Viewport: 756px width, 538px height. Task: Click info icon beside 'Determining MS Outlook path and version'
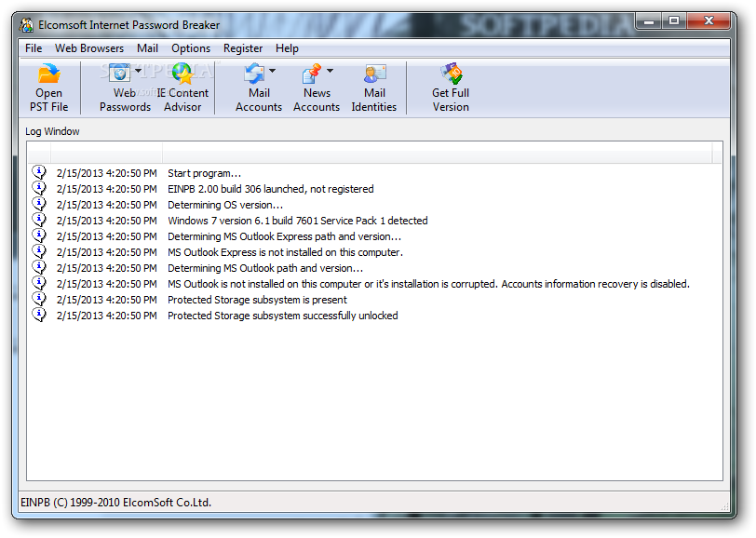click(39, 267)
